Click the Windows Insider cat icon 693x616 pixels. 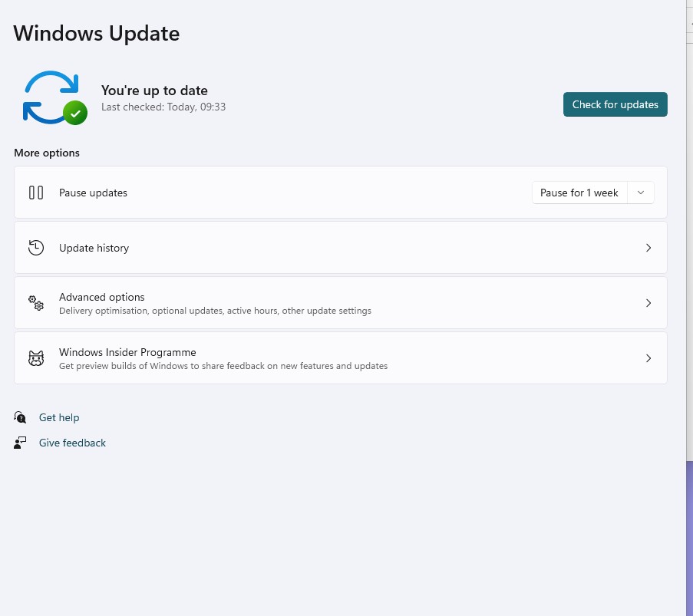coord(36,358)
